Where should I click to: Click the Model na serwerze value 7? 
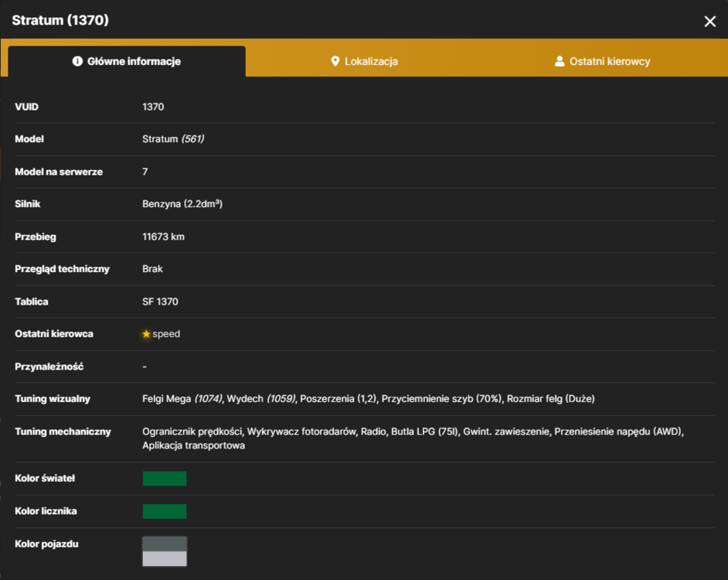145,172
